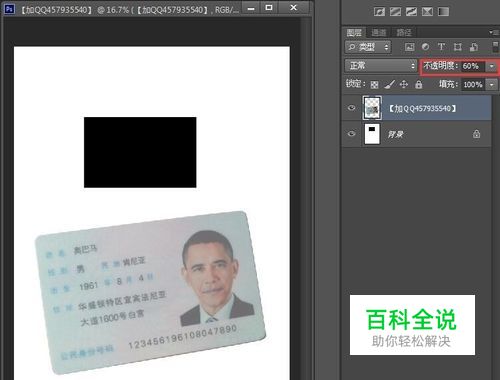Click the Photoshop Ps icon in title bar
This screenshot has width=500, height=380.
9,9
